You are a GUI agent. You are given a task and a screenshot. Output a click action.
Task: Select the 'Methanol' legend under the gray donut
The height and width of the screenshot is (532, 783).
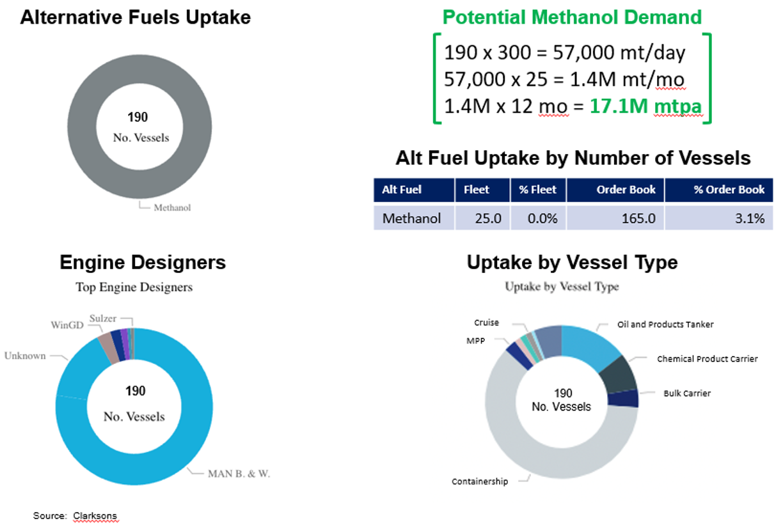point(172,207)
